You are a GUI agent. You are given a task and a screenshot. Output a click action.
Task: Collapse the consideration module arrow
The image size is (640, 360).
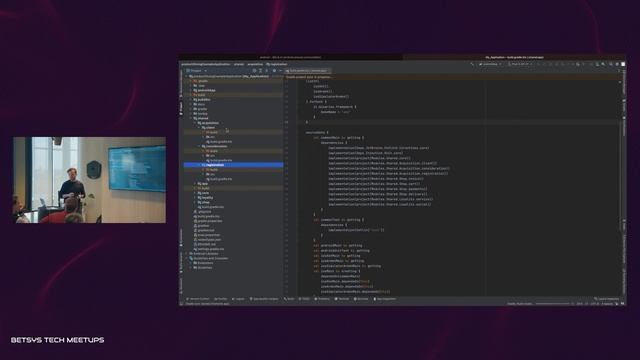point(199,146)
